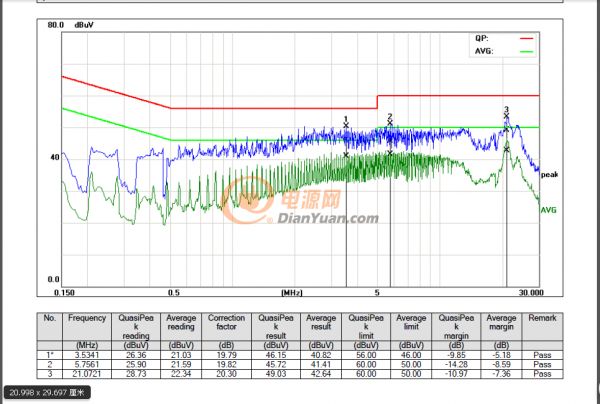Click the '20.998 x 29.697' page size indicator
This screenshot has width=600, height=404.
(47, 392)
